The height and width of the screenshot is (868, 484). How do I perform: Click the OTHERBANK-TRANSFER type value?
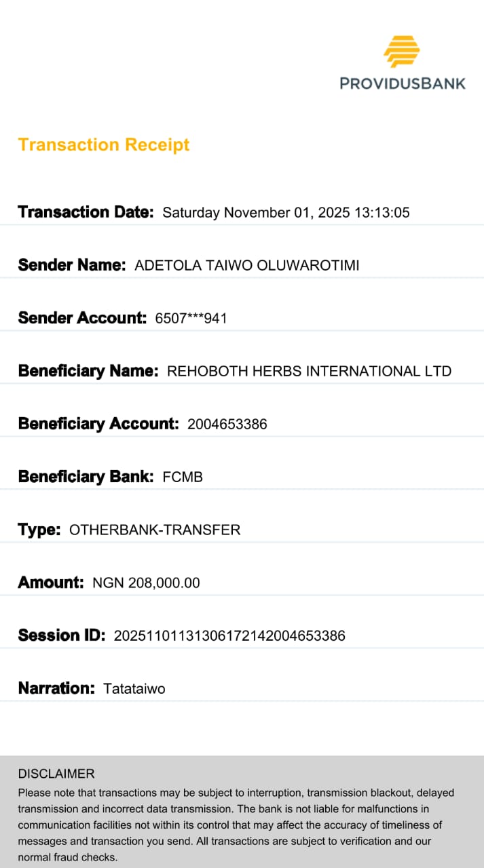[x=155, y=530]
